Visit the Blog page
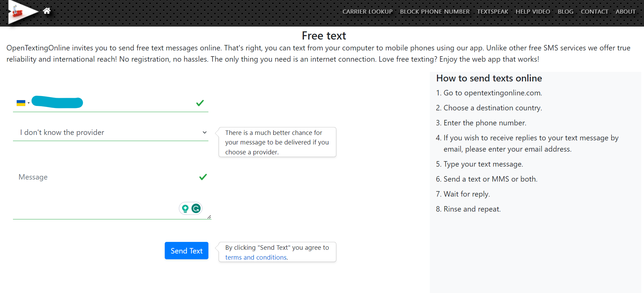 [566, 12]
